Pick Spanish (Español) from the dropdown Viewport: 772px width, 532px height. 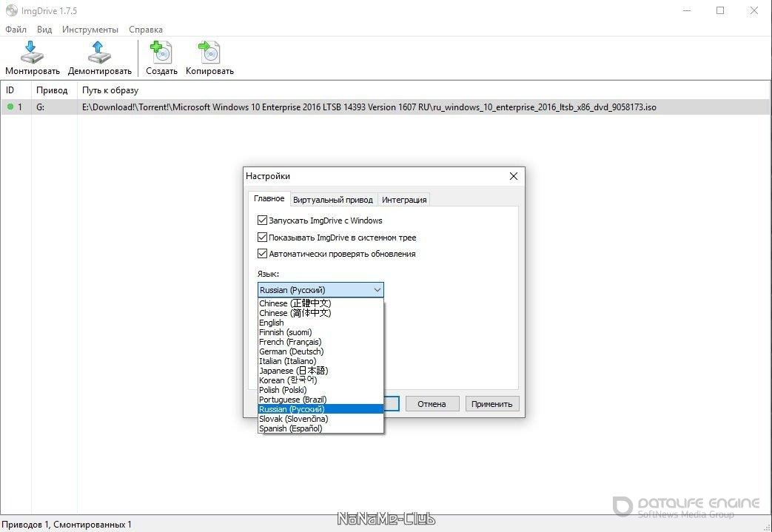[x=290, y=428]
